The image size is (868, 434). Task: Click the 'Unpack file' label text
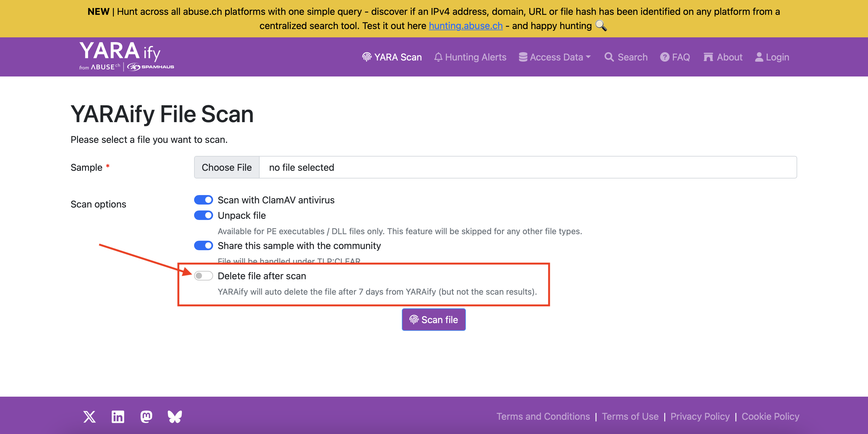(242, 215)
